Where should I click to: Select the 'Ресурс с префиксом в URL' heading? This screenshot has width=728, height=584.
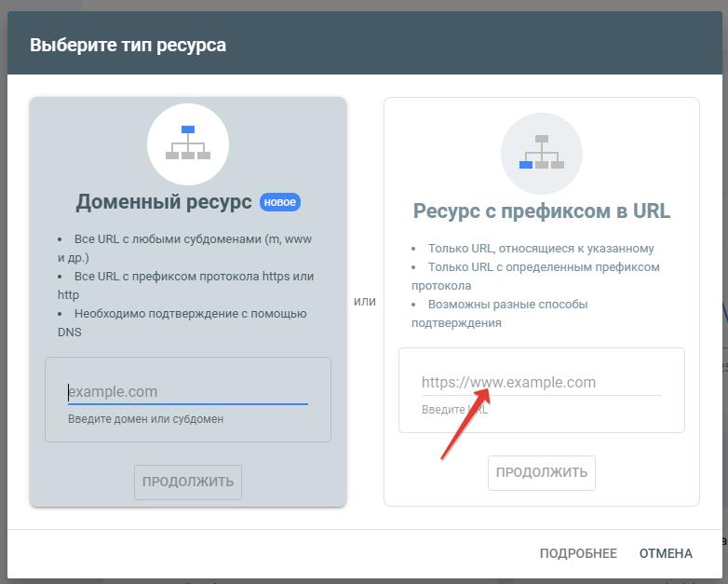542,211
